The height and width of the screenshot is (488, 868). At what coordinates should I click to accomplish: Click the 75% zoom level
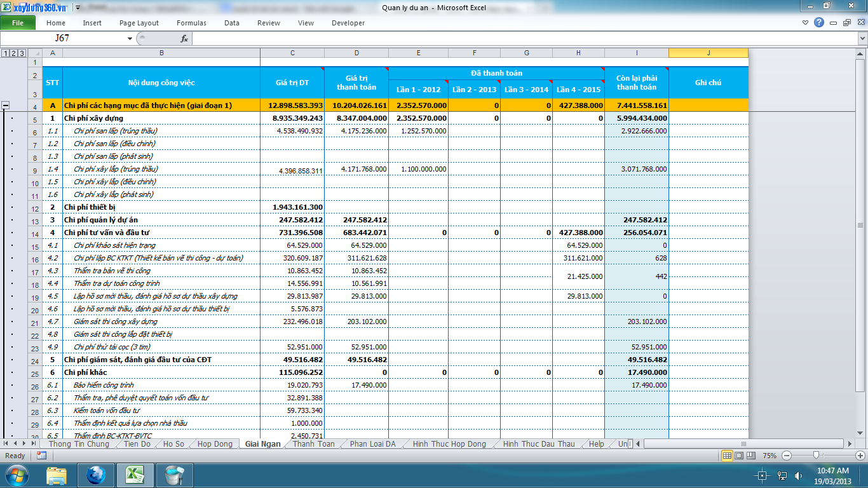click(770, 456)
